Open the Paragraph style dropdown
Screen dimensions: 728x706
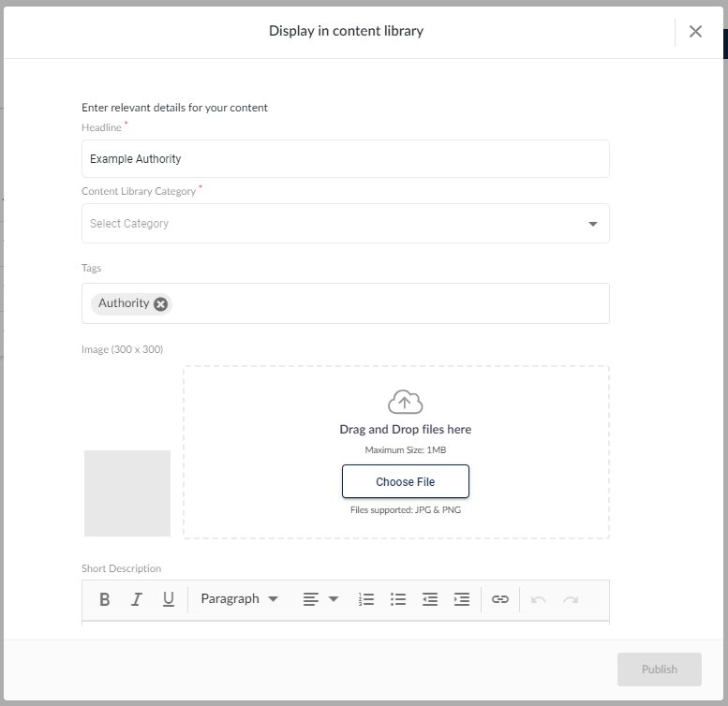[239, 599]
